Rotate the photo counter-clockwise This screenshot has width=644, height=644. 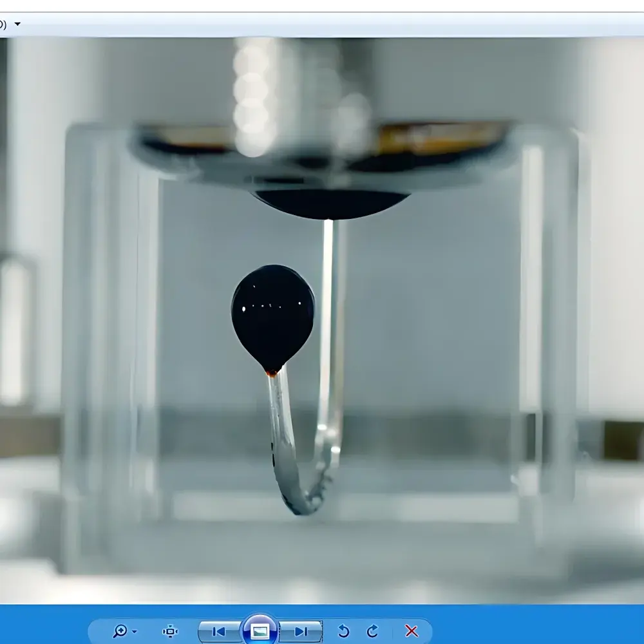(x=344, y=632)
